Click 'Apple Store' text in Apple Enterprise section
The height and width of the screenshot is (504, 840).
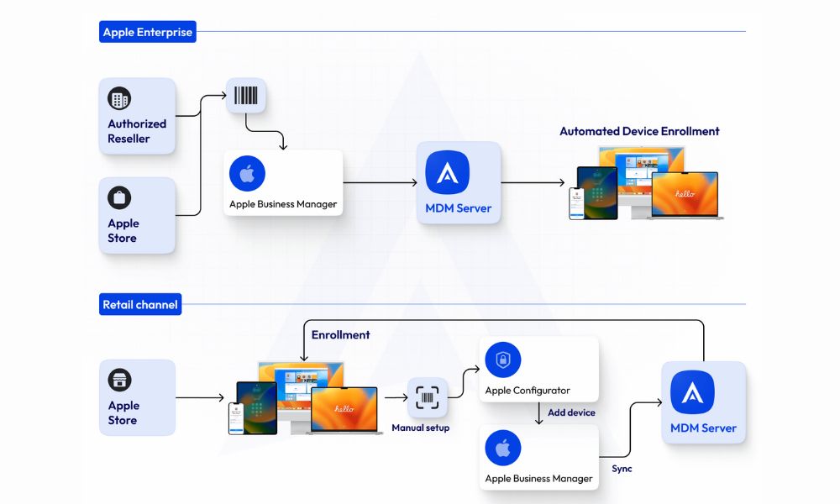123,231
